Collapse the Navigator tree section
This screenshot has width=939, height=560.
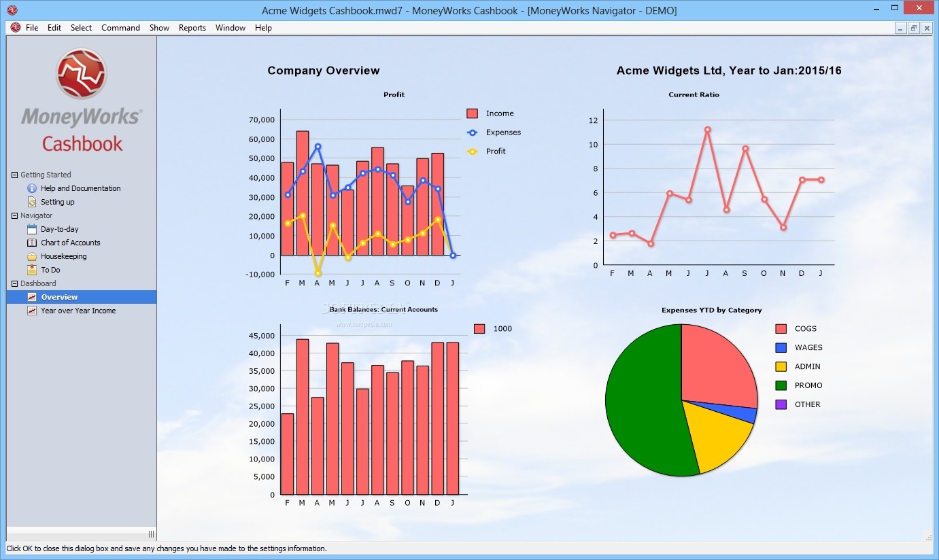14,215
